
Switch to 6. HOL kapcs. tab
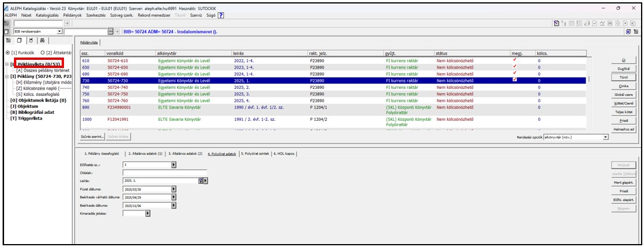pos(285,154)
